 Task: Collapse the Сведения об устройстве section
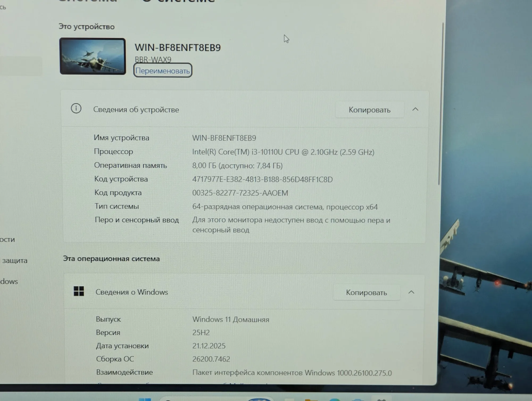415,109
